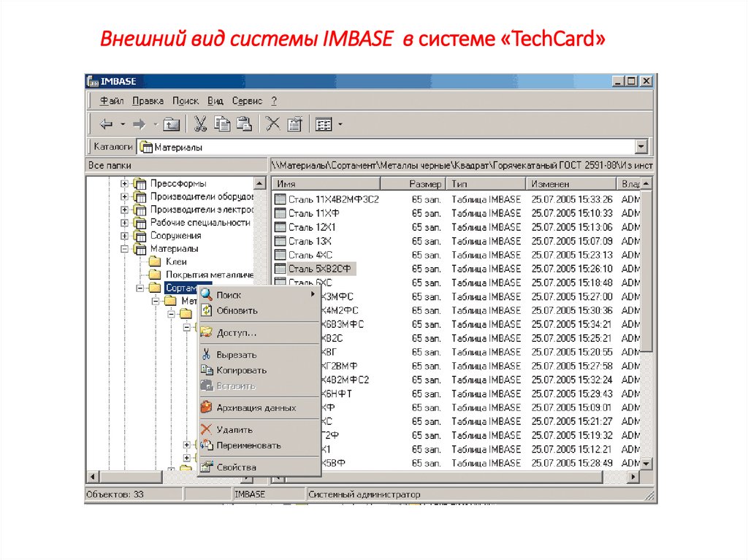Select the Сооружения tree item
The height and width of the screenshot is (560, 748).
175,236
